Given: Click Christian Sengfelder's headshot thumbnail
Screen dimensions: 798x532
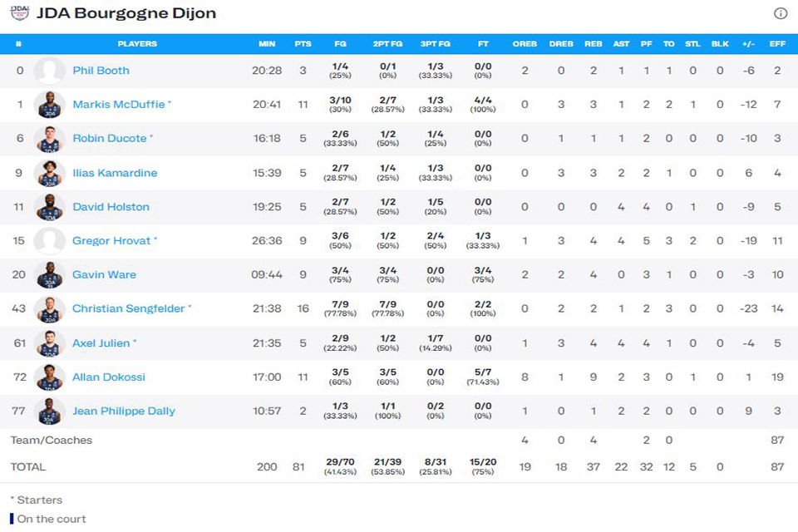Looking at the screenshot, I should coord(49,308).
